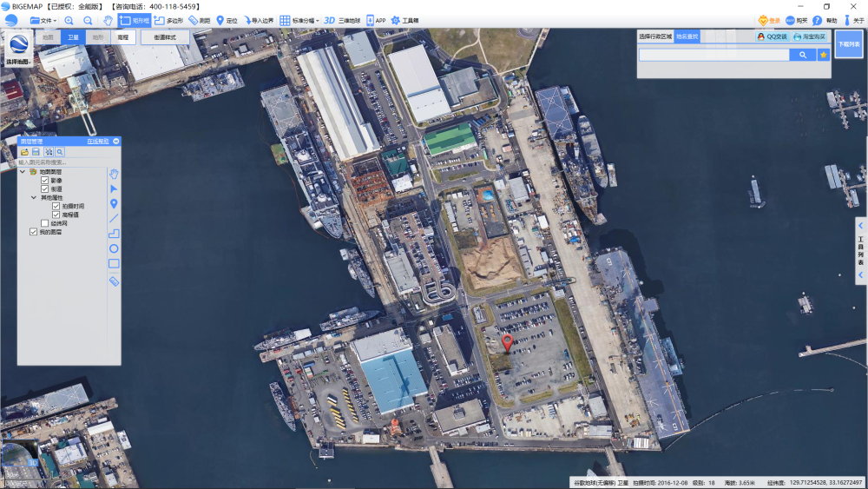Click the zoom in magnifier icon

point(69,20)
